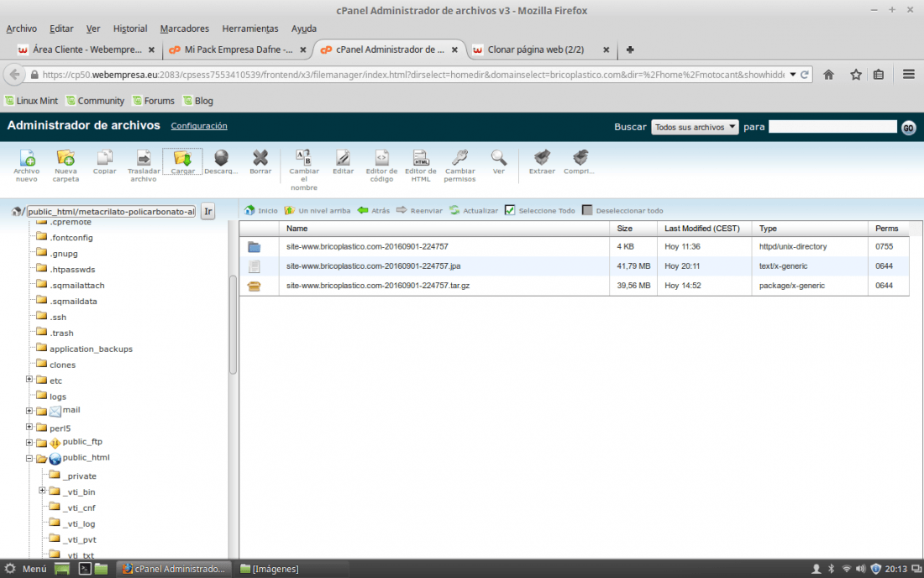Click the volume icon in system tray
The width and height of the screenshot is (924, 578).
tap(860, 569)
